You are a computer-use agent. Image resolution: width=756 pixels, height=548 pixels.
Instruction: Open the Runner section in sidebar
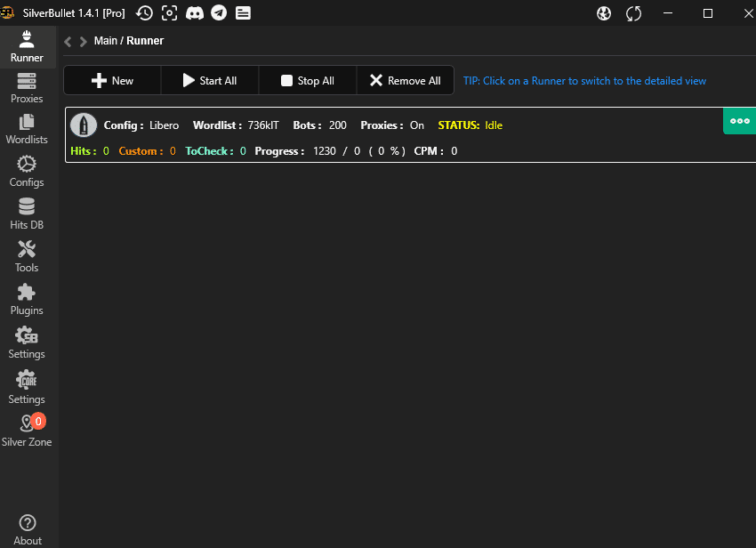pyautogui.click(x=27, y=47)
